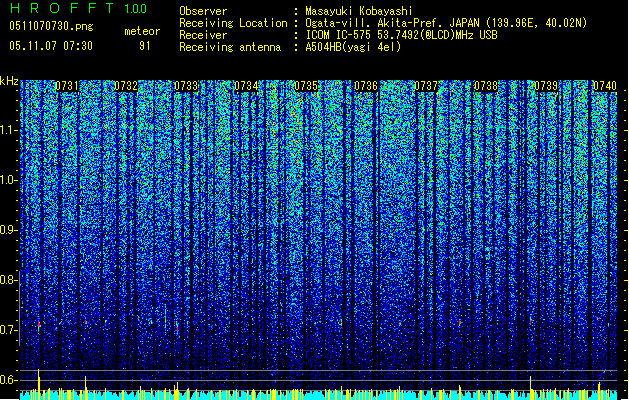The height and width of the screenshot is (400, 629).
Task: Click the kHz axis unit label
Action: tap(9, 82)
